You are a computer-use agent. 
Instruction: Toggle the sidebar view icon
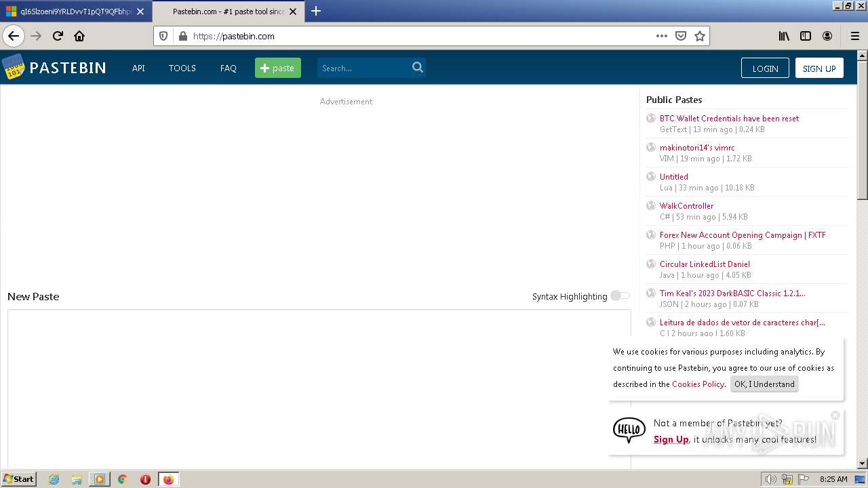[x=806, y=36]
